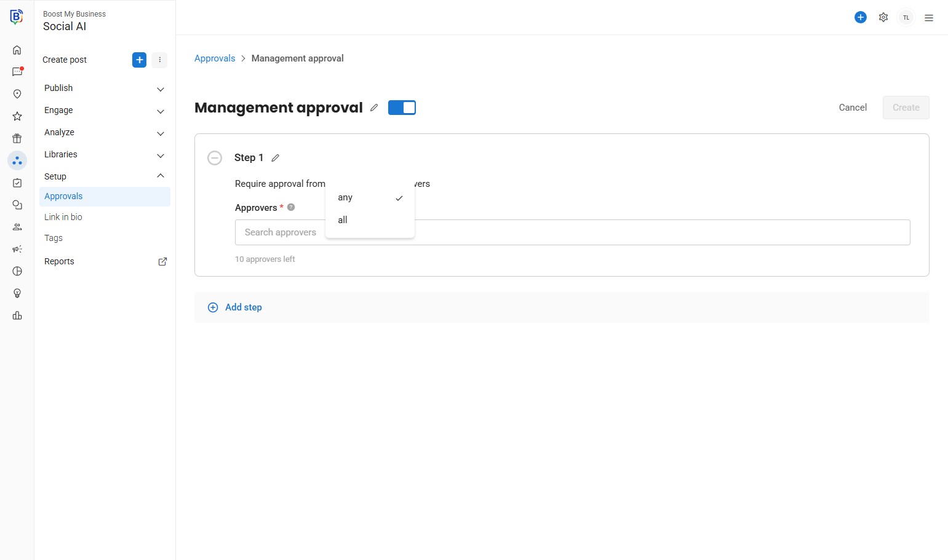
Task: Open the gift icon in left rail
Action: tap(17, 138)
